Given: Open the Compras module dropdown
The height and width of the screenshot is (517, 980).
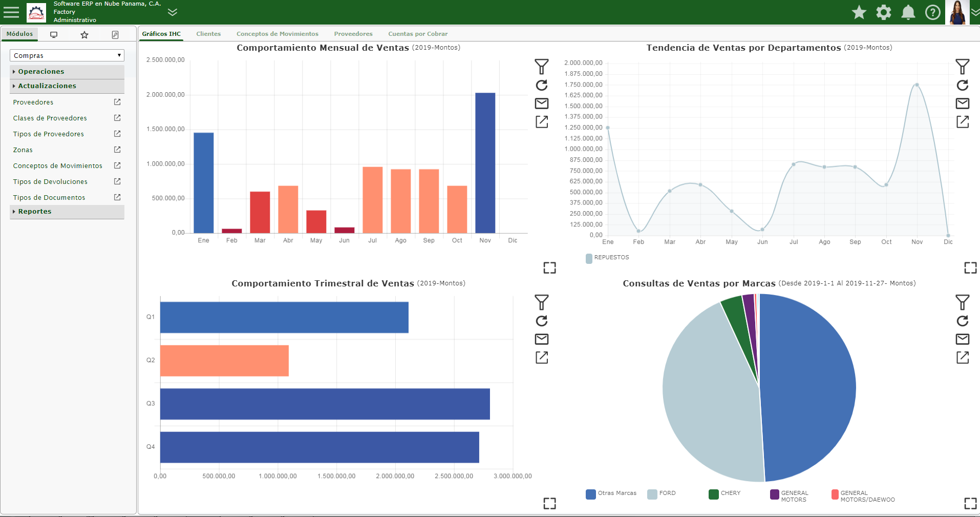Looking at the screenshot, I should click(x=67, y=55).
